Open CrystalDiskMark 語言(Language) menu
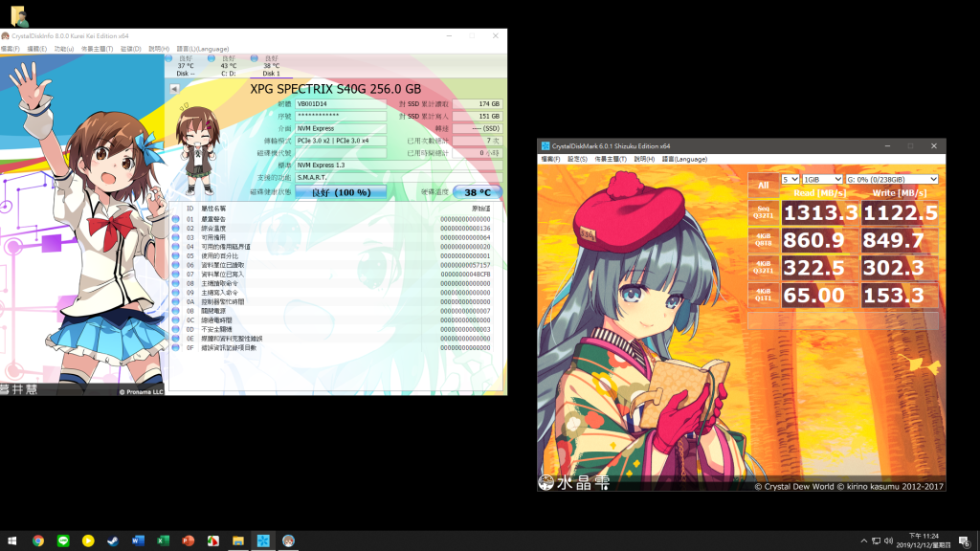Viewport: 980px width, 551px height. click(x=684, y=160)
